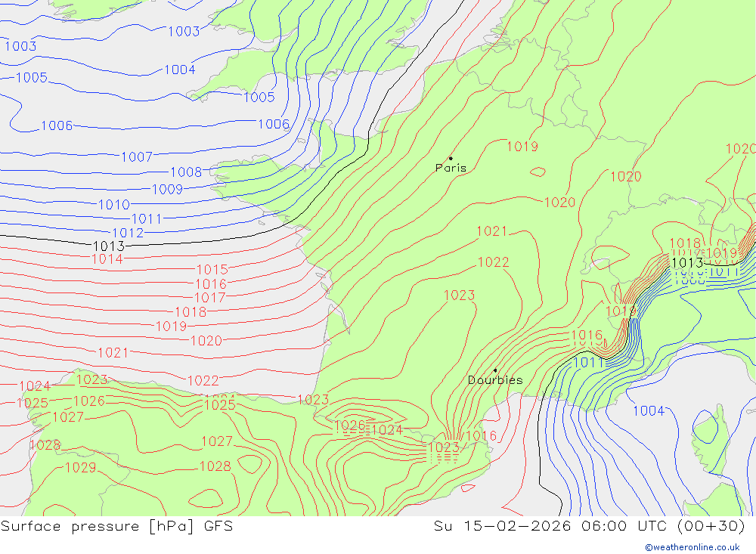Click the 1023 label north of Dourbies
This screenshot has width=756, height=554.
(x=460, y=295)
